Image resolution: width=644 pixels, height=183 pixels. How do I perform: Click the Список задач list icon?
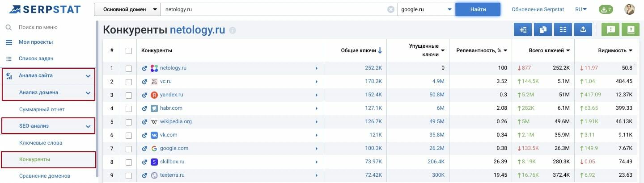[8, 58]
